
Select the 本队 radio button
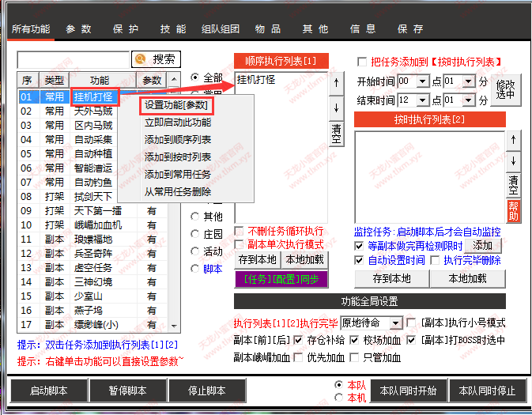point(338,384)
